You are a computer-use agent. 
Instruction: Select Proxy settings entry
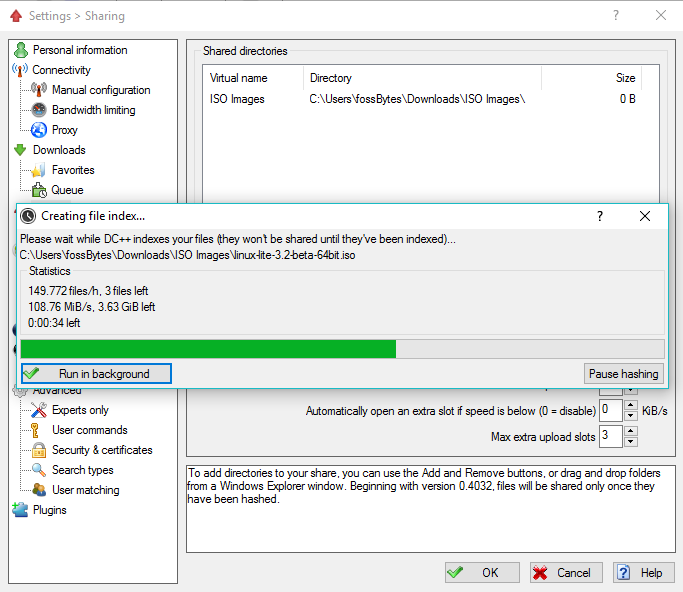click(x=64, y=130)
